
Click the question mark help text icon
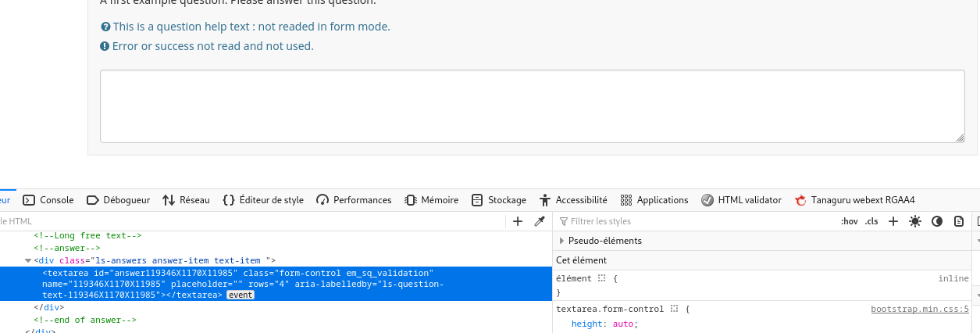tap(105, 27)
